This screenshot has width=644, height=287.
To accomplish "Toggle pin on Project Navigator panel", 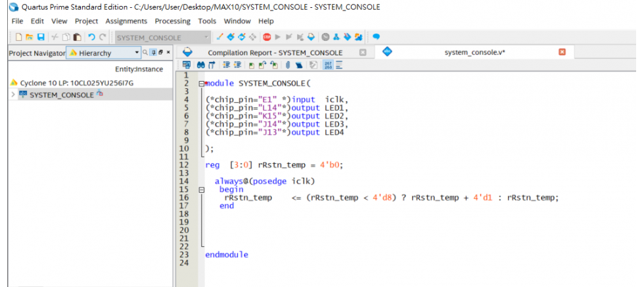I will click(x=154, y=52).
